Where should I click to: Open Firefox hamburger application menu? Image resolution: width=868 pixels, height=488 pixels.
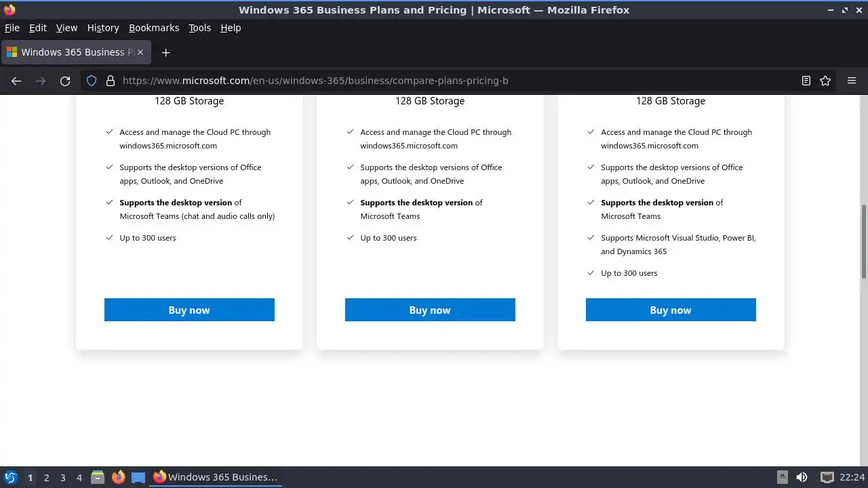point(852,81)
